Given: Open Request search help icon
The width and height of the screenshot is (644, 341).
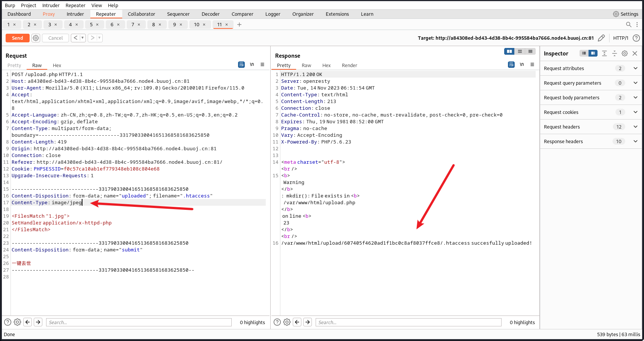Looking at the screenshot, I should [7, 322].
